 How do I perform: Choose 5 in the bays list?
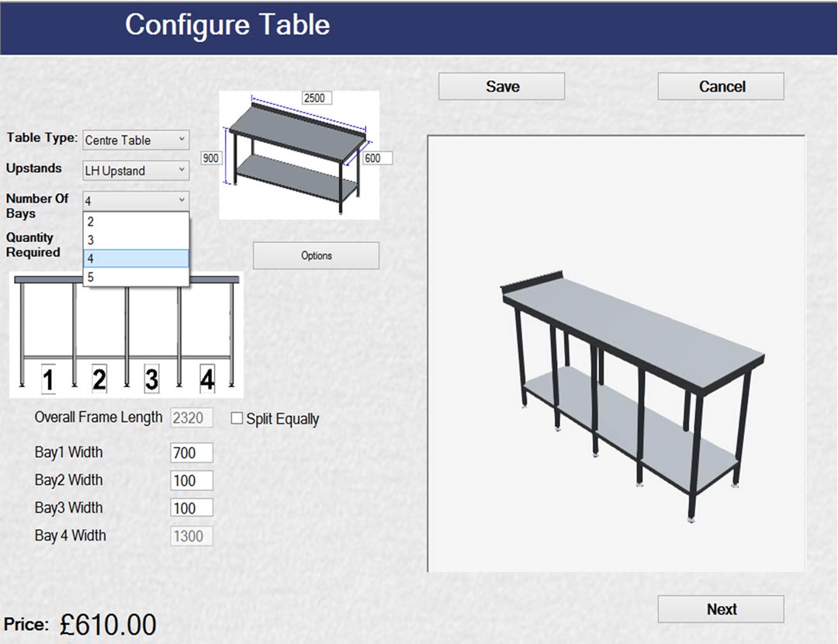[x=136, y=277]
